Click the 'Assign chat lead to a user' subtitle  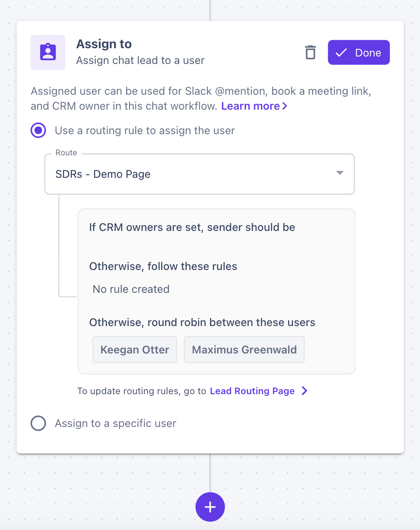pos(140,60)
